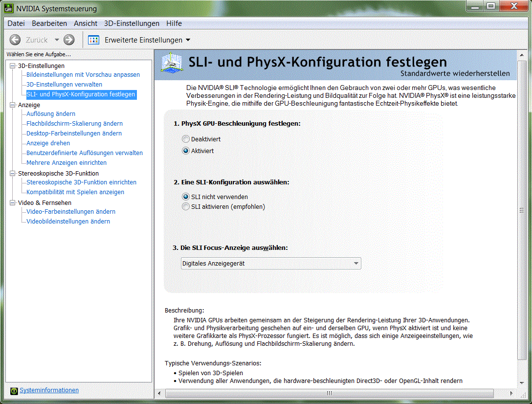
Task: Open Kompatibilität mit Spielen anzeigen
Action: pyautogui.click(x=75, y=192)
